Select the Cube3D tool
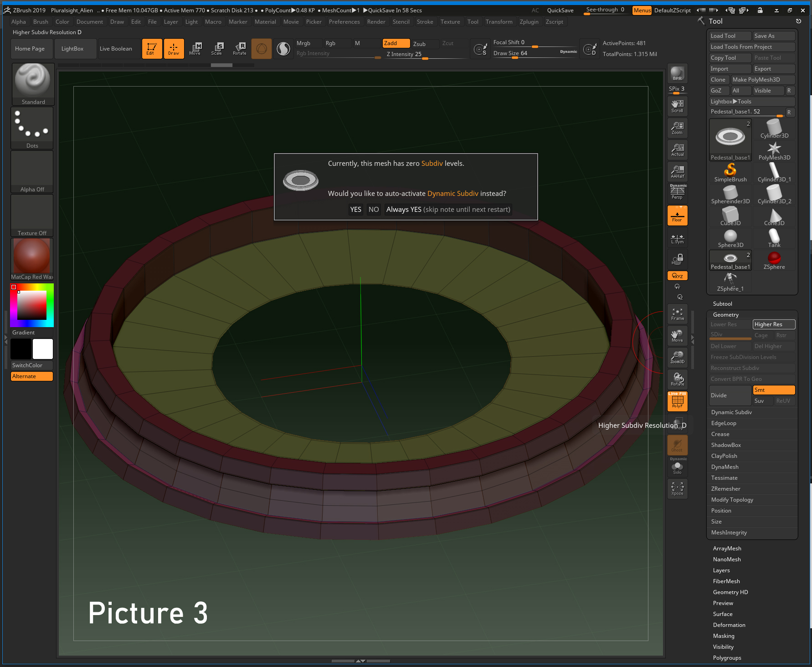This screenshot has width=812, height=667. [730, 216]
